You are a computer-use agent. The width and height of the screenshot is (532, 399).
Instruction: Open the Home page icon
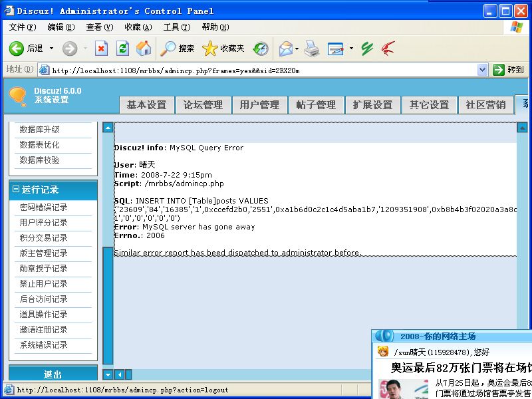[x=144, y=49]
